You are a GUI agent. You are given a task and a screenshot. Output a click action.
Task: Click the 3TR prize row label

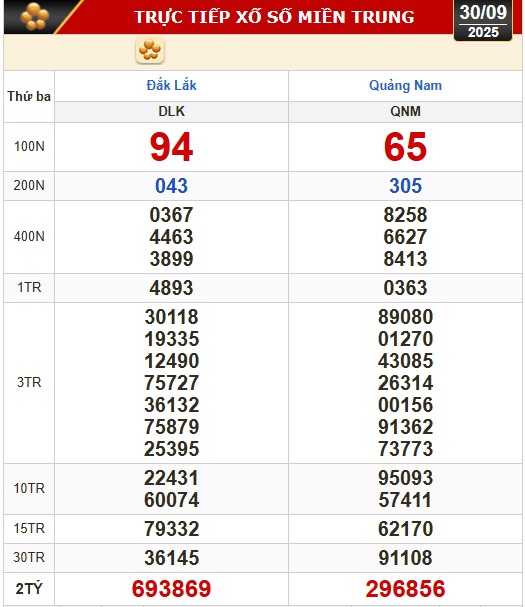[29, 382]
